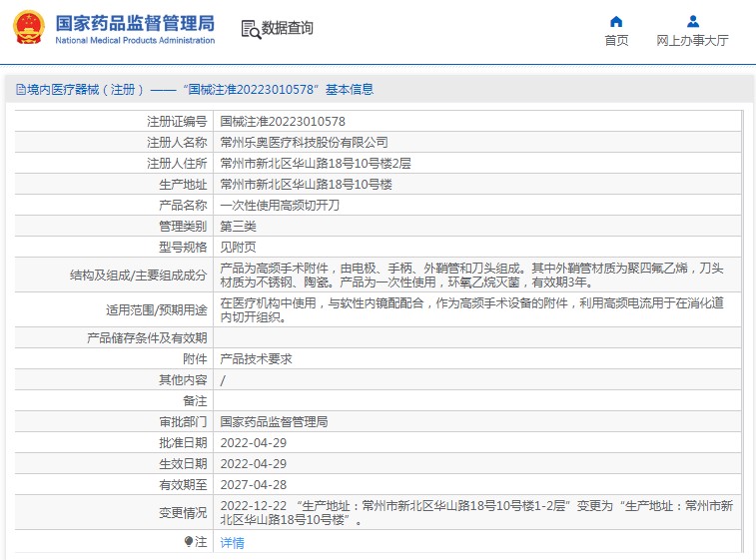
Task: Select 国家药品监督管理局 in 审批部门 row
Action: [274, 421]
